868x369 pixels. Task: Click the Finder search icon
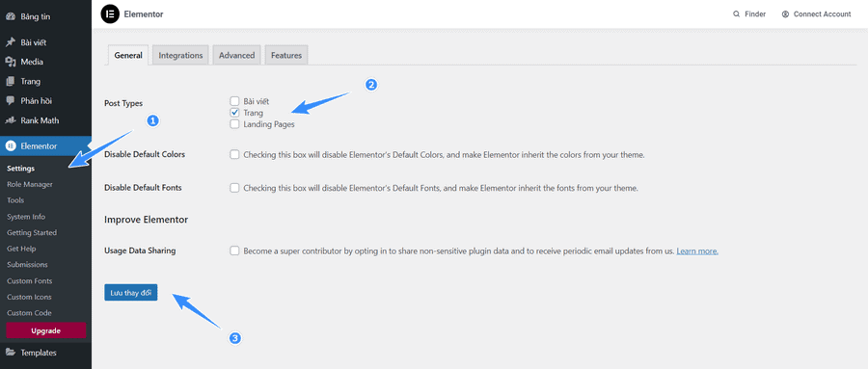pyautogui.click(x=736, y=14)
